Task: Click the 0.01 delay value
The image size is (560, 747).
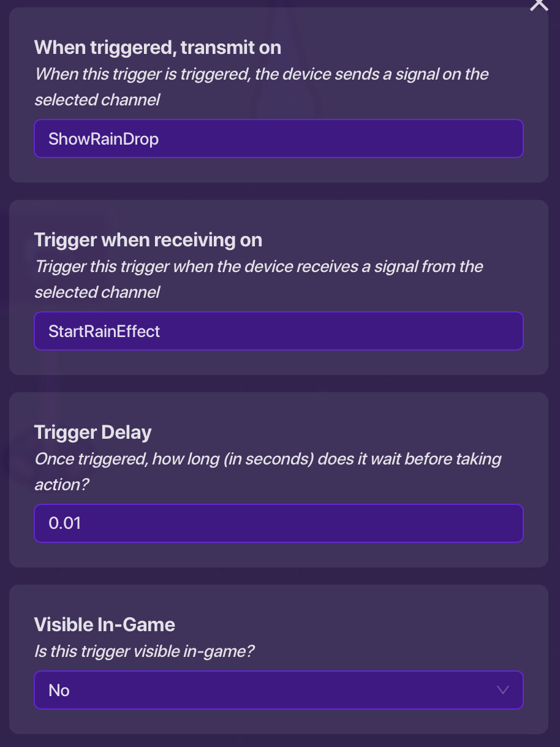Action: click(64, 524)
